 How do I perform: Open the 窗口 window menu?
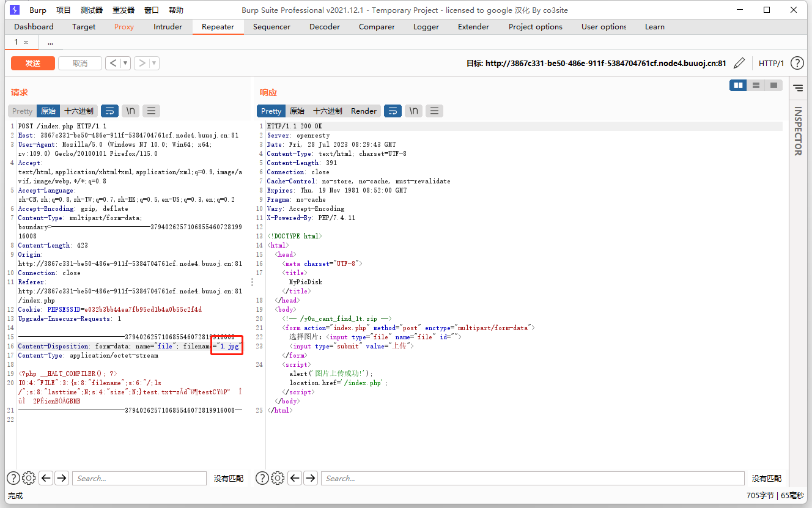click(152, 10)
